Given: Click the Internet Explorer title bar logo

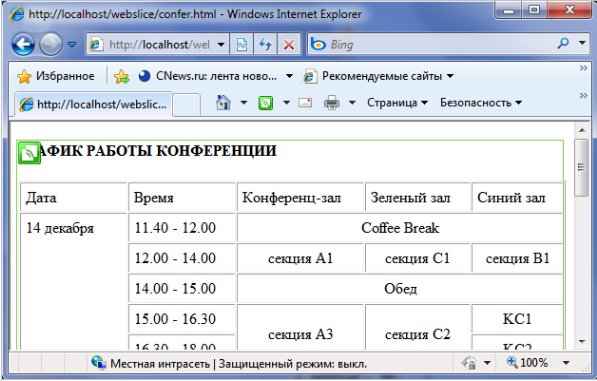Looking at the screenshot, I should click(17, 14).
